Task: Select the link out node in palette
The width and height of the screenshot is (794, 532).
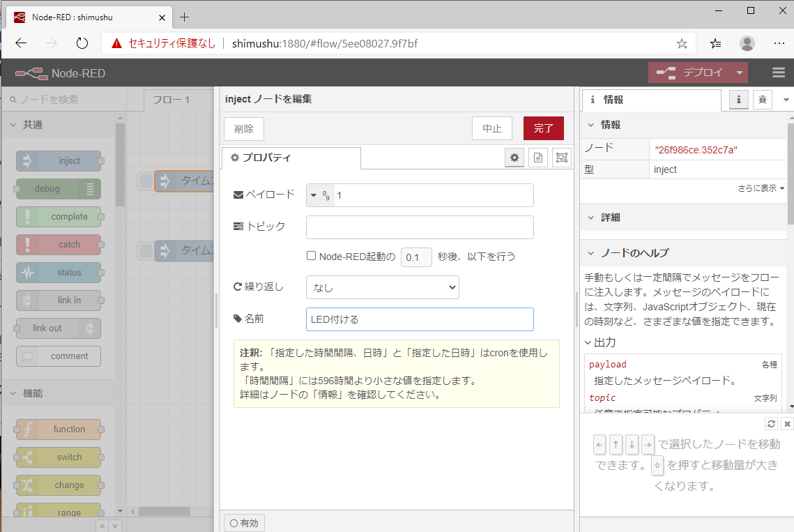Action: point(59,328)
